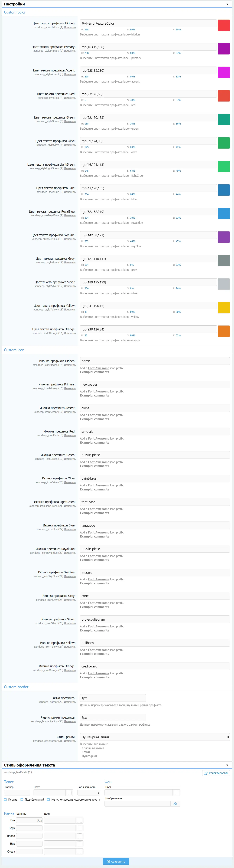Click the Green prefix color swatch

tap(224, 119)
